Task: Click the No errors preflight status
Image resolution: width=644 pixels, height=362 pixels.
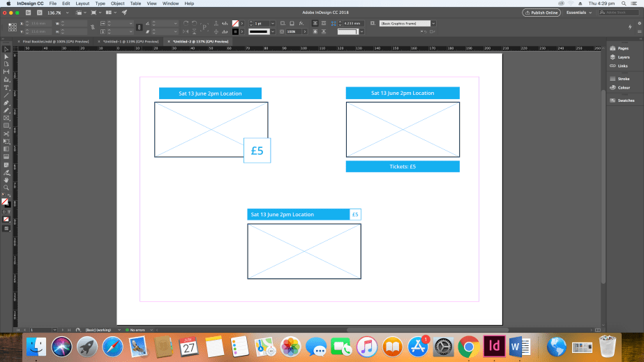Action: point(135,330)
